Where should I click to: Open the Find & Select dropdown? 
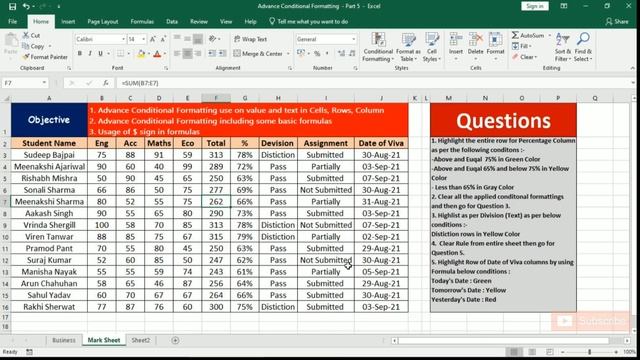point(583,47)
